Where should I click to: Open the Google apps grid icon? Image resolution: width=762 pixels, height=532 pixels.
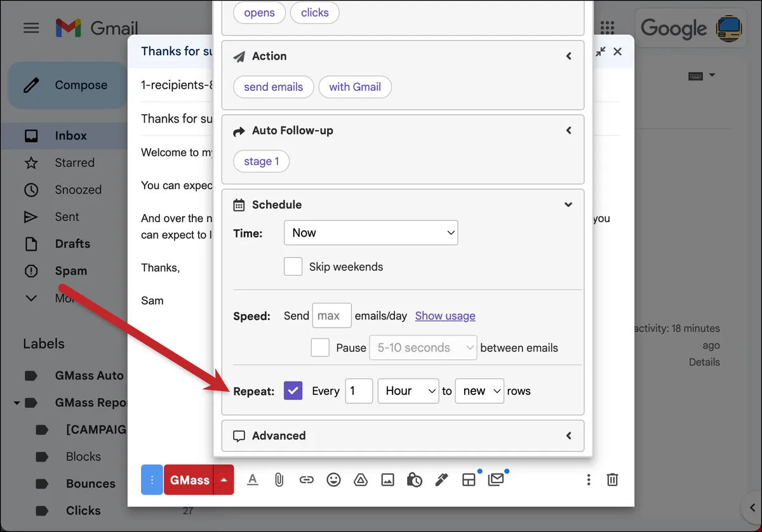[607, 27]
